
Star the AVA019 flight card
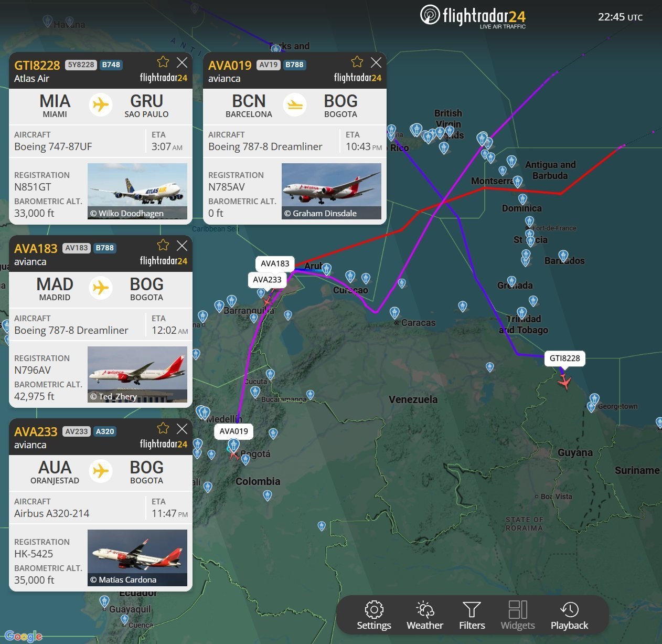click(x=357, y=62)
